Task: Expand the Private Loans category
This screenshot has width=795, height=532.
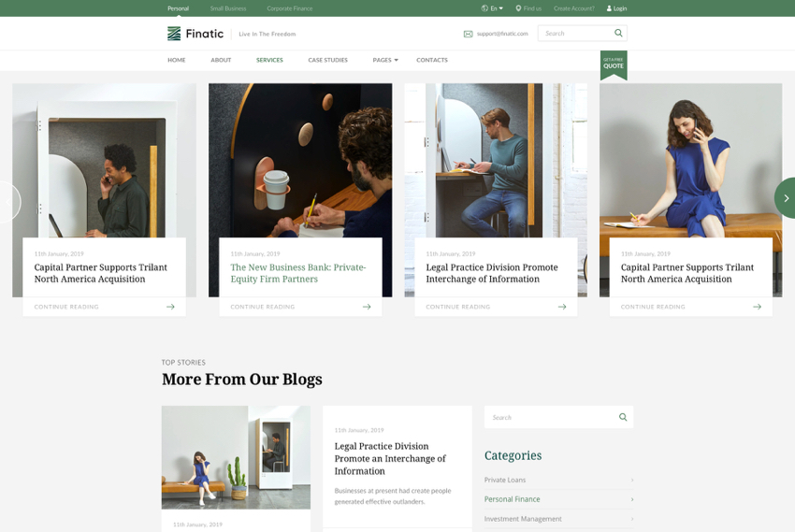Action: click(632, 481)
